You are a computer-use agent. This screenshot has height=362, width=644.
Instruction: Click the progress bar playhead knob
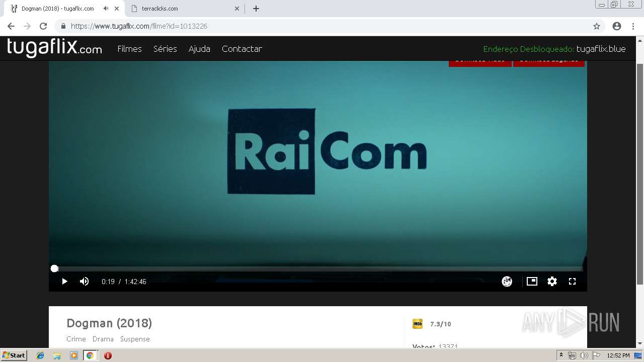pos(54,268)
